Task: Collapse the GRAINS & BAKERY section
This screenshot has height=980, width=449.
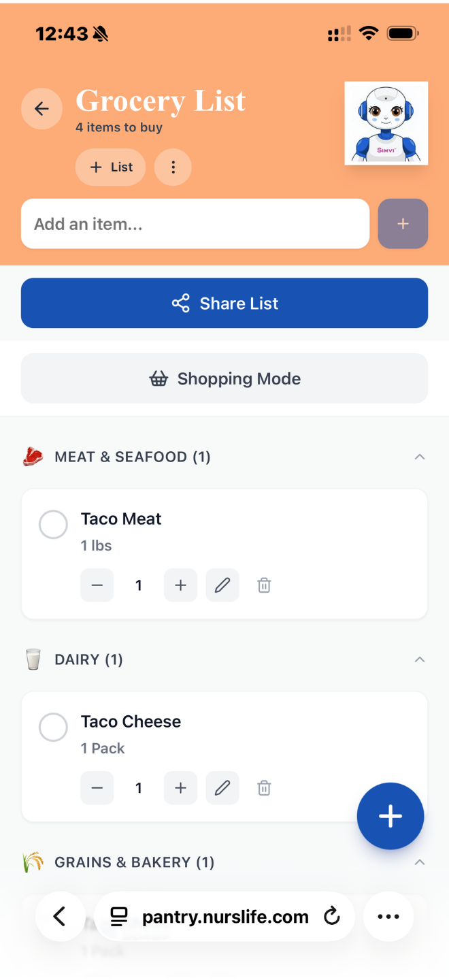Action: [420, 862]
